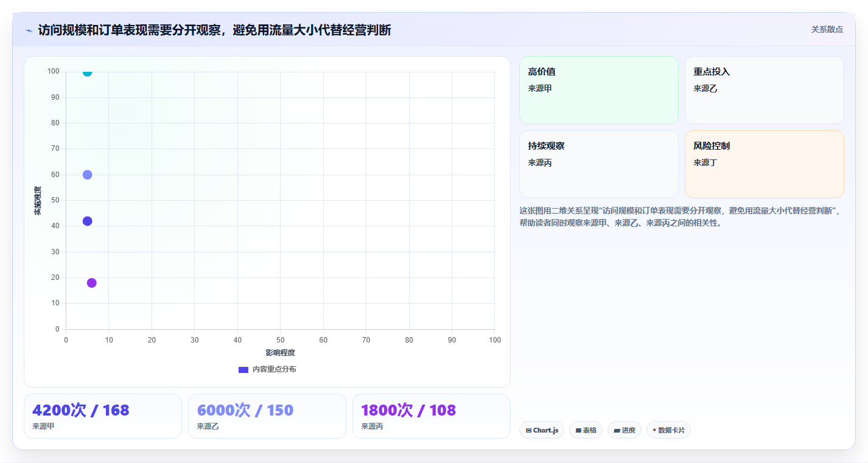Click the page title about 访问规模和订单表现
This screenshot has height=463, width=868.
tap(214, 30)
